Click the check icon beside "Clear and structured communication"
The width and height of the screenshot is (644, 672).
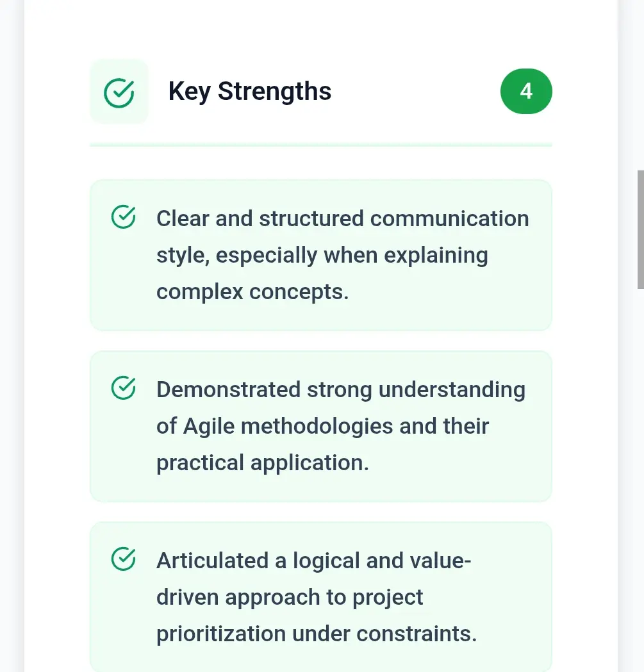[123, 217]
